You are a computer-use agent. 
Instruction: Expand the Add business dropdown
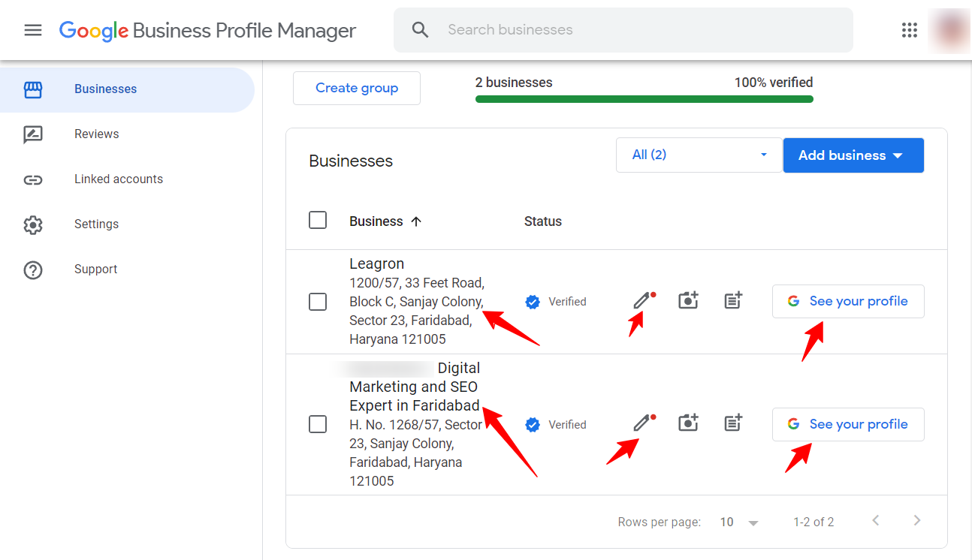pos(853,155)
